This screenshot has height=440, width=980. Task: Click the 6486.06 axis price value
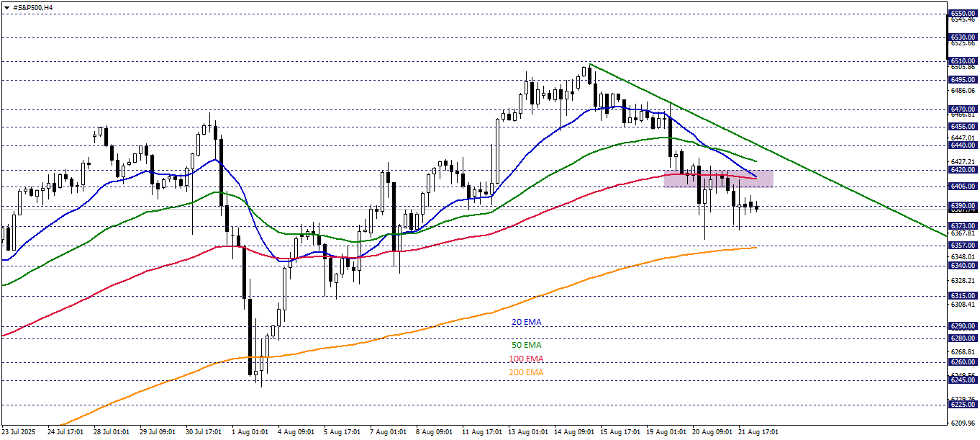[963, 91]
